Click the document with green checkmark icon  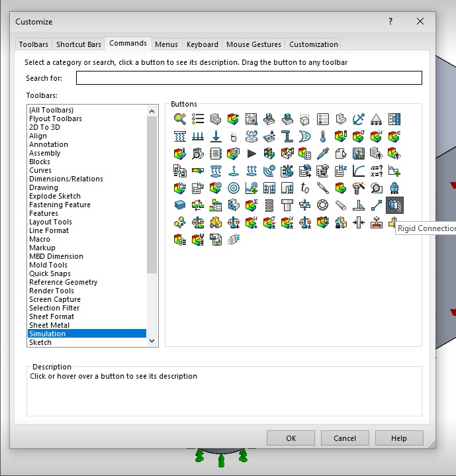click(x=216, y=240)
